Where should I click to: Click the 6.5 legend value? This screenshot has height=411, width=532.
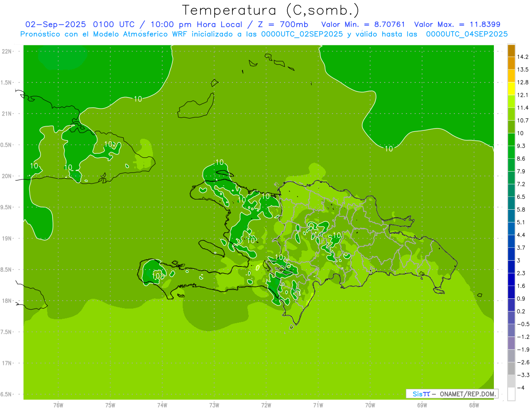point(521,196)
